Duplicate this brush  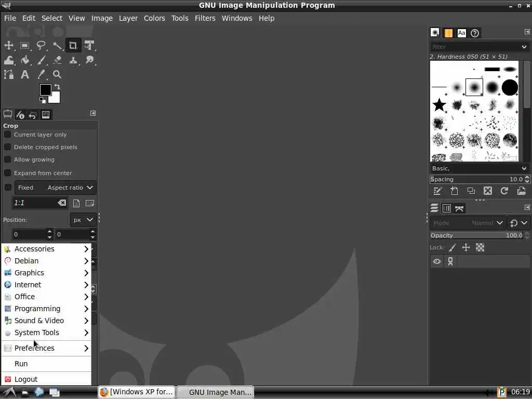click(x=471, y=191)
